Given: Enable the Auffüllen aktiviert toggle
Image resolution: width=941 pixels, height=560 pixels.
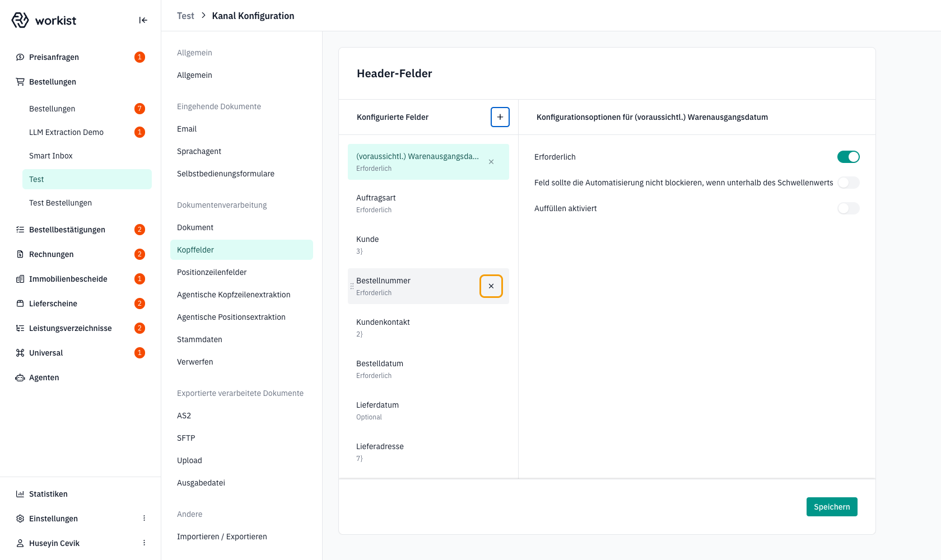Looking at the screenshot, I should point(849,208).
